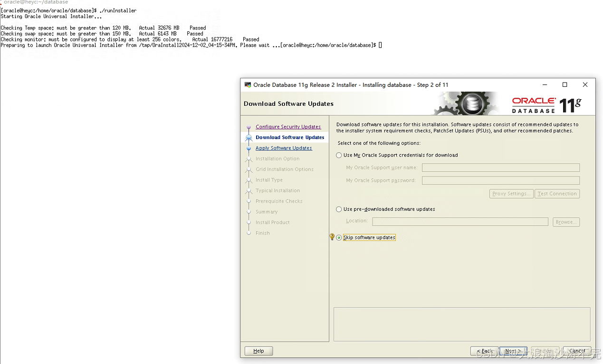Screen dimensions: 603x364
Task: Click the Install Product step
Action: [x=273, y=222]
